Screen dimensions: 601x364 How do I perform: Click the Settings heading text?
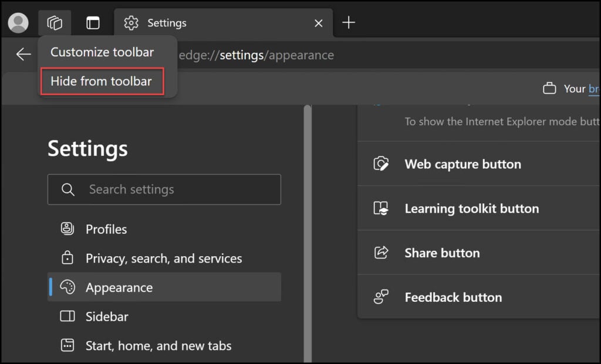88,148
